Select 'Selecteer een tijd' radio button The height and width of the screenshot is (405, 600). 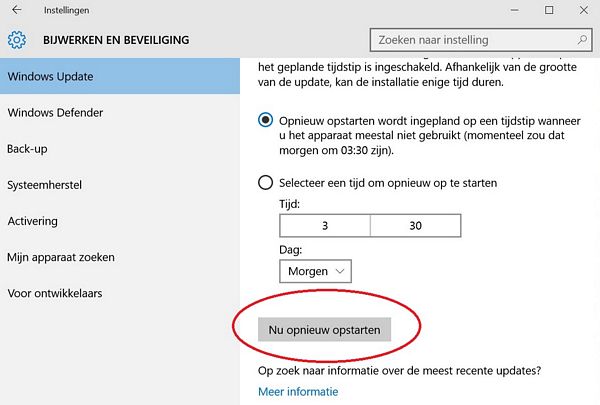[x=266, y=183]
